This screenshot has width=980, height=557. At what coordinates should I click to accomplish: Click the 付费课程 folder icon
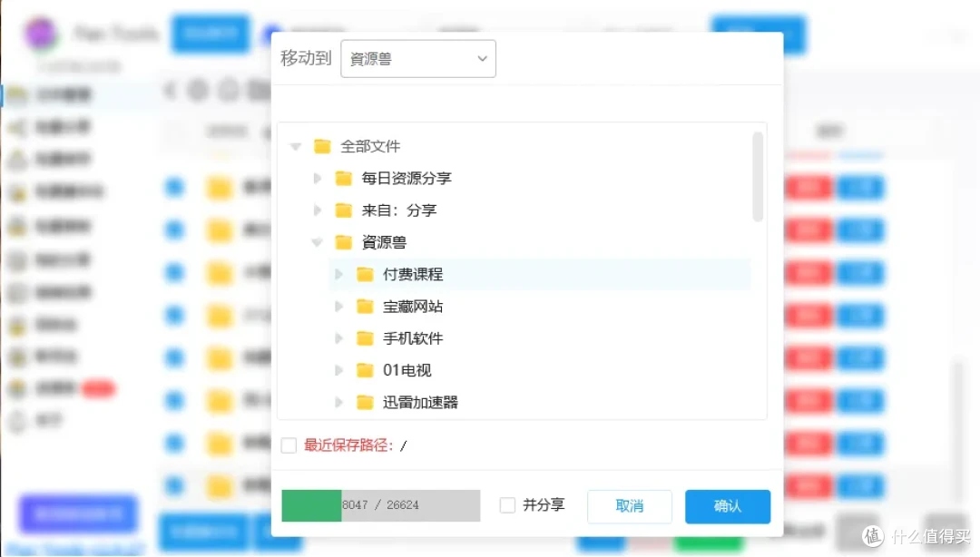[365, 274]
